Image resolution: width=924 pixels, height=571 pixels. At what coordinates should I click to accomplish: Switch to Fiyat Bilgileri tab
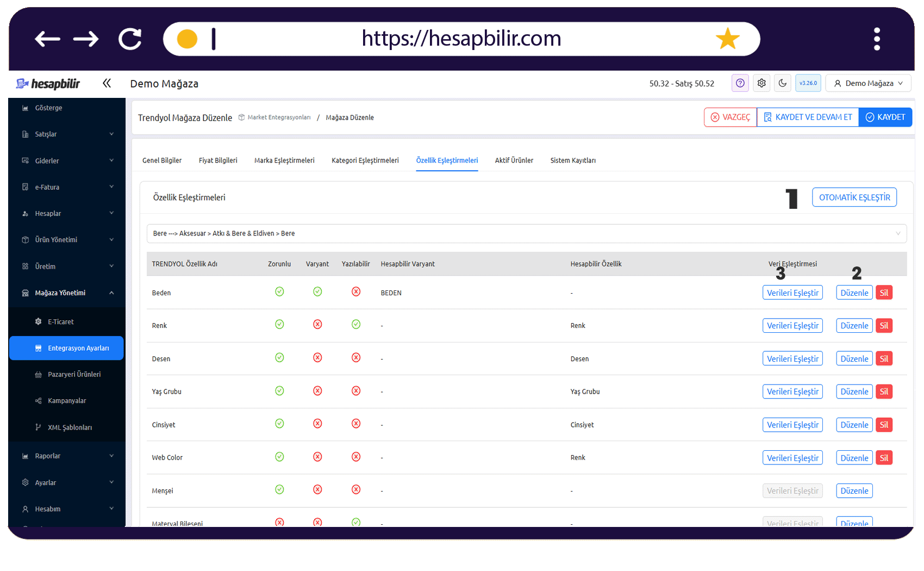[x=218, y=160]
